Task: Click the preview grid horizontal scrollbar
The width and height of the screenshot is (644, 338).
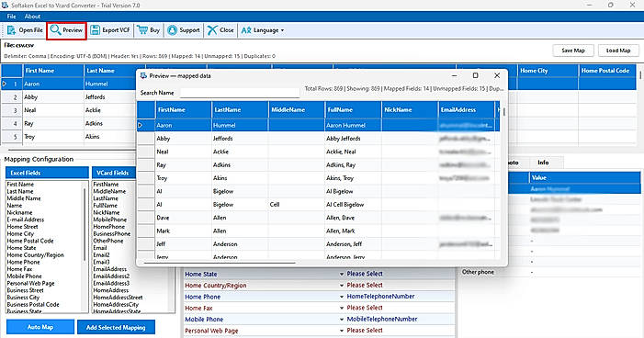Action: pyautogui.click(x=220, y=263)
